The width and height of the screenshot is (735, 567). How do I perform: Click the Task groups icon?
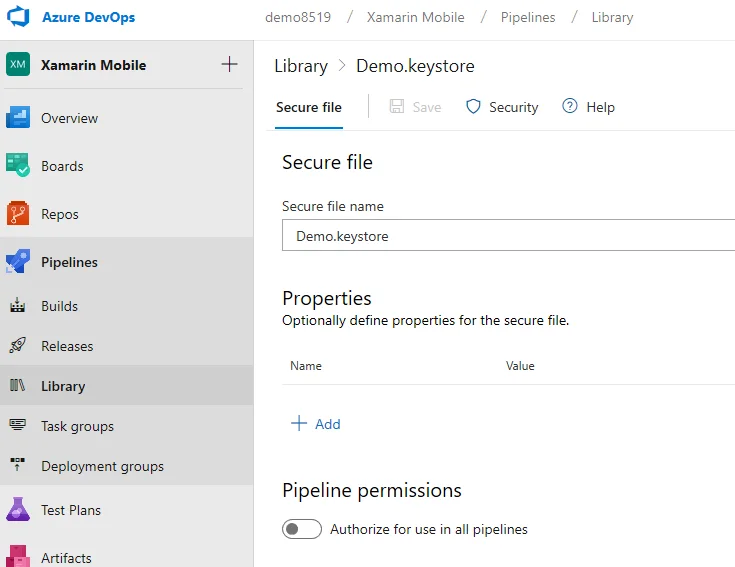click(x=17, y=425)
